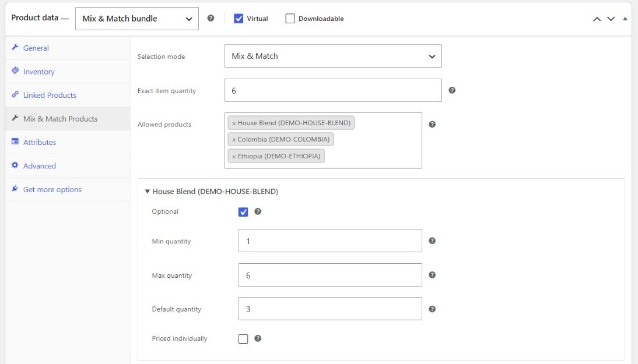Toggle the Virtual checkbox

(239, 18)
